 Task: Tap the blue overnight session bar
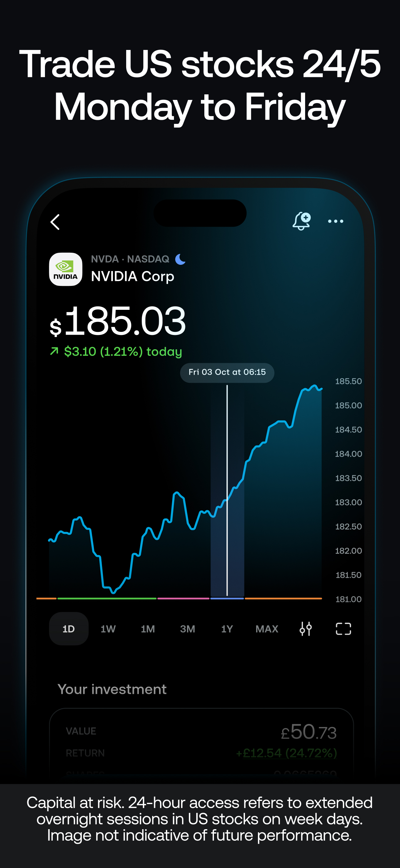point(227,599)
